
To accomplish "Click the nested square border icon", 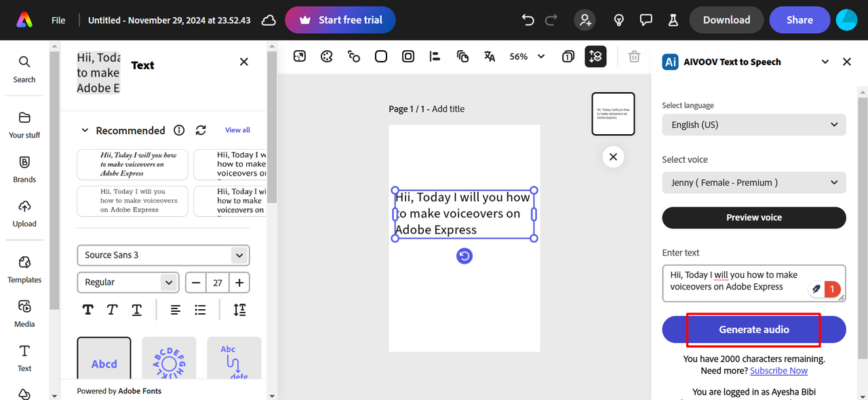I will (408, 56).
